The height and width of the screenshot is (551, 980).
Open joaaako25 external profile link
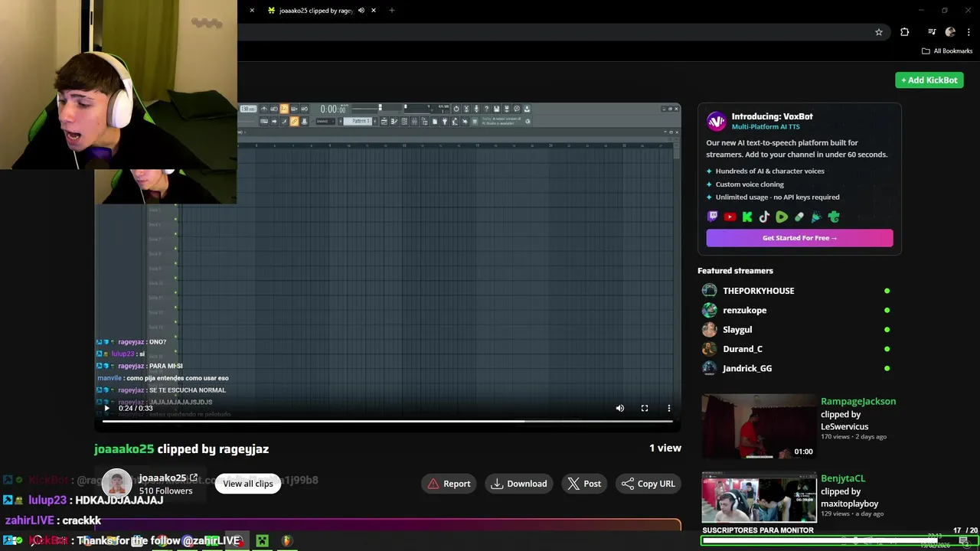point(194,478)
